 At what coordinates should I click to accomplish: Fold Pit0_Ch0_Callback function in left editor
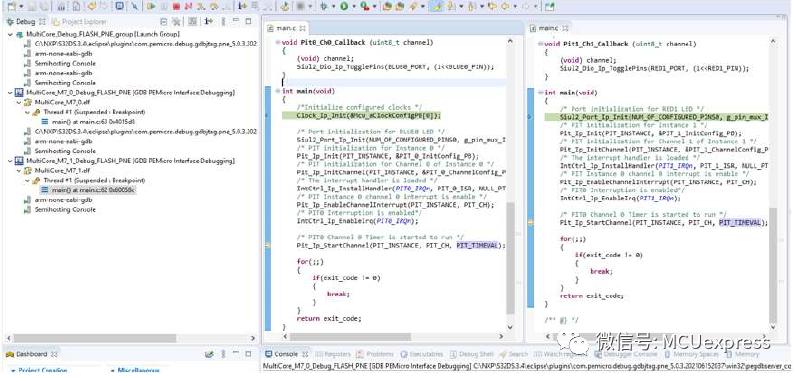277,43
